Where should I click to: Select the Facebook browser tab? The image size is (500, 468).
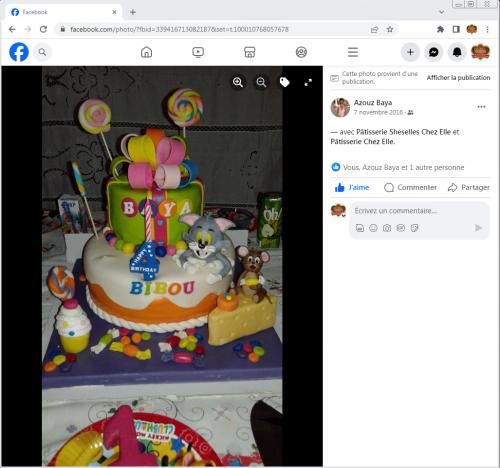[63, 12]
